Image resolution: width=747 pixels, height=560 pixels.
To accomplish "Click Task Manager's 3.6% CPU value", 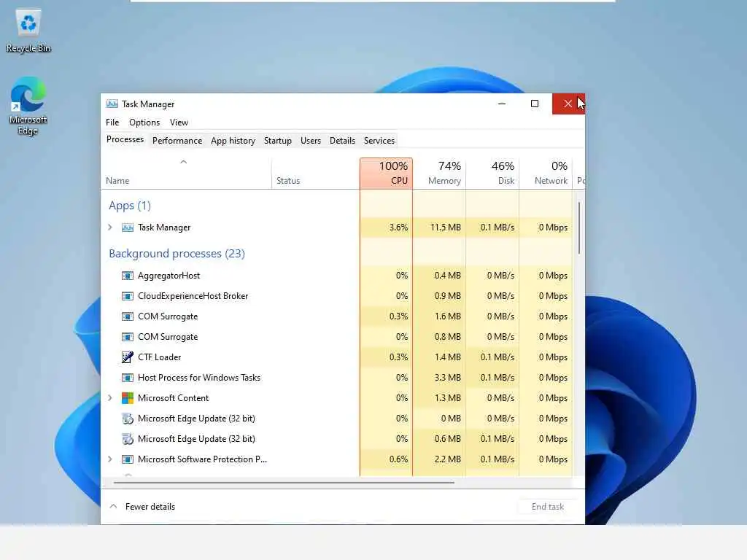I will 399,227.
